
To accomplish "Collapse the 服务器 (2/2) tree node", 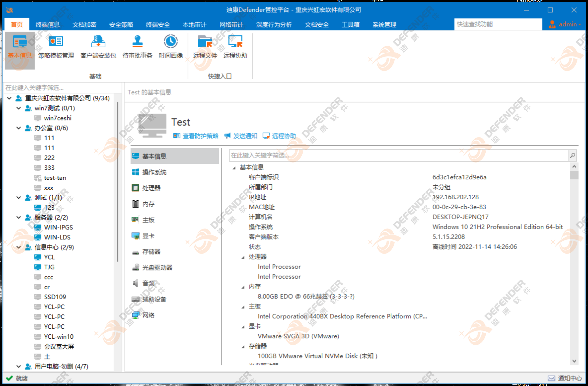I will 19,217.
